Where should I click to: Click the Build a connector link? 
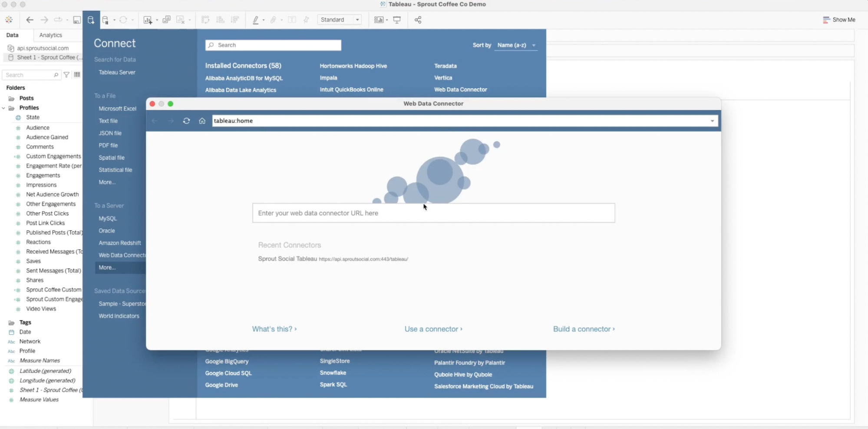pos(584,329)
